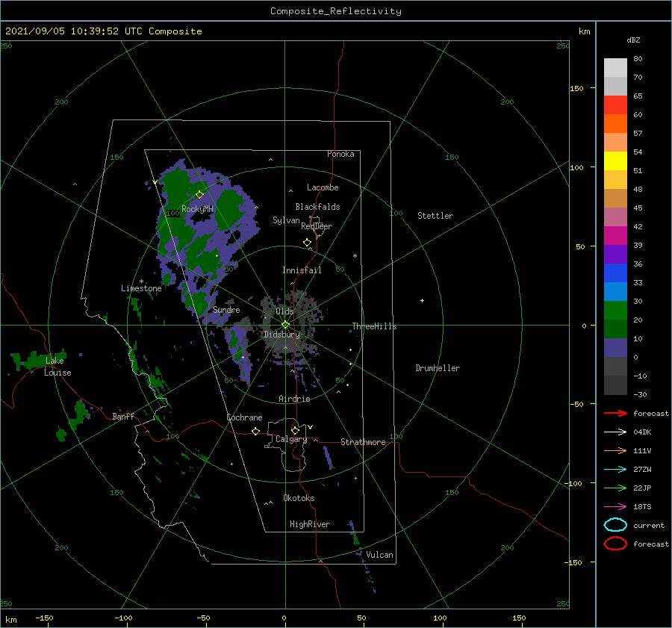672x628 pixels.
Task: Click the red forecast arrow legend icon
Action: (615, 413)
